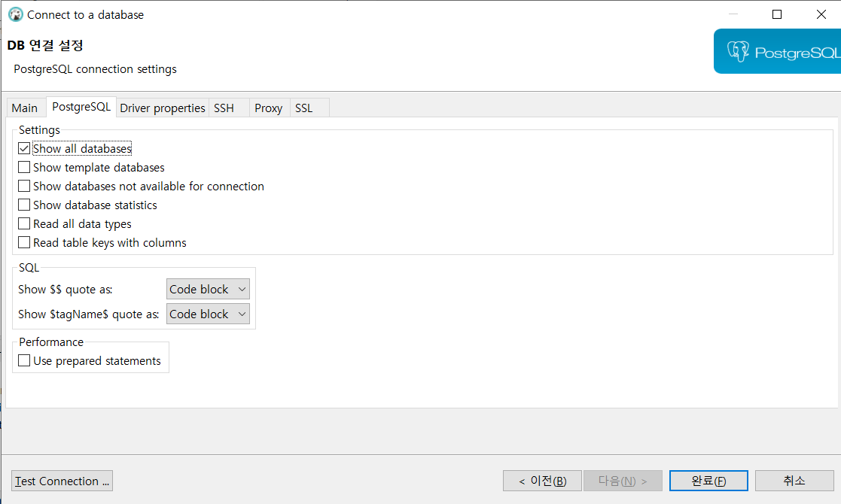Screen dimensions: 841x504
Task: Tick Show database statistics checkbox
Action: click(24, 205)
